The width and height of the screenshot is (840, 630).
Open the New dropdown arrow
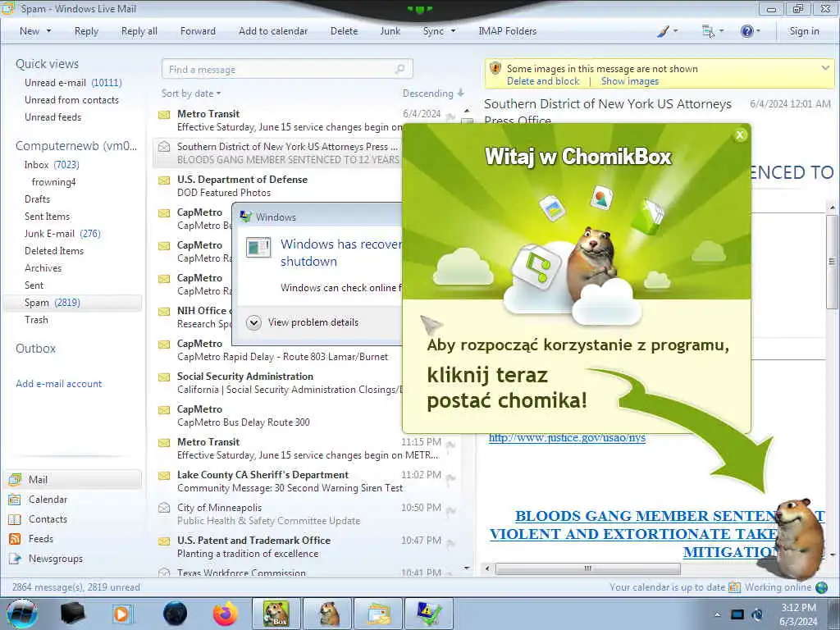48,31
